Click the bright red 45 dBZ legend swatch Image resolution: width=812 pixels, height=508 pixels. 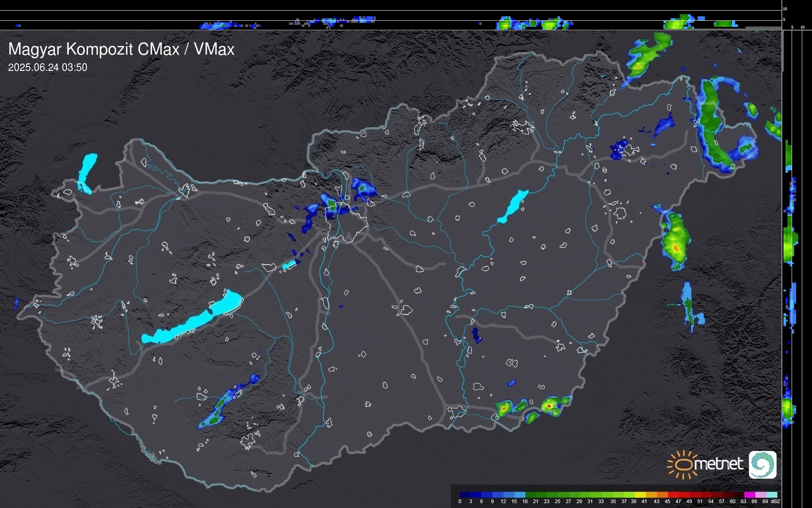coord(673,495)
